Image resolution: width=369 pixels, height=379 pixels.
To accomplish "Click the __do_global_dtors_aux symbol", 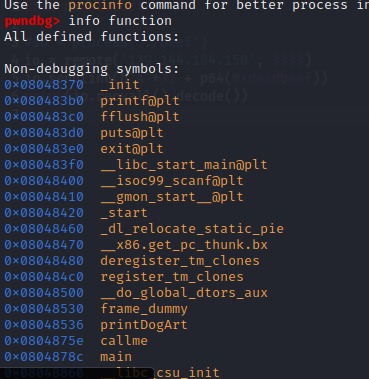I will 184,293.
